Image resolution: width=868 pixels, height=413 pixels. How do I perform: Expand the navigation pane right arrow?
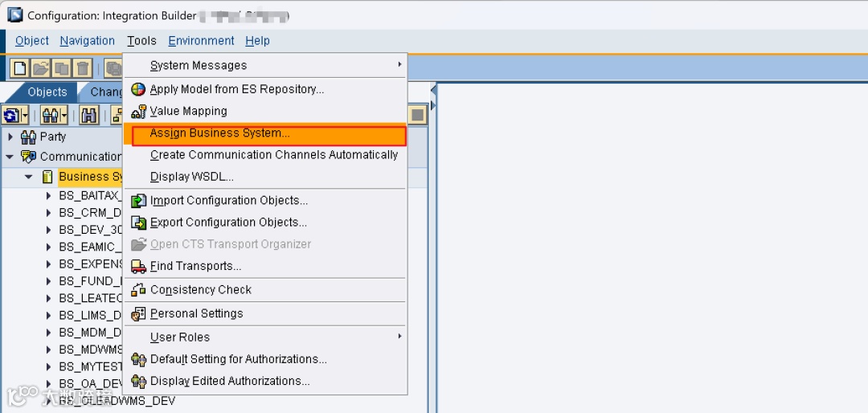pos(433,105)
